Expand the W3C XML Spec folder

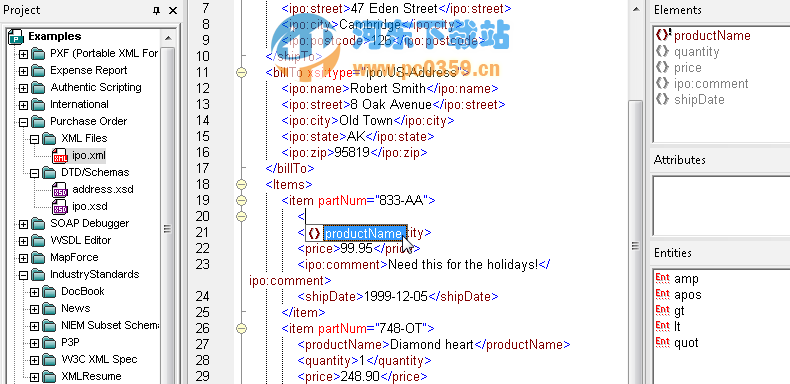[34, 360]
